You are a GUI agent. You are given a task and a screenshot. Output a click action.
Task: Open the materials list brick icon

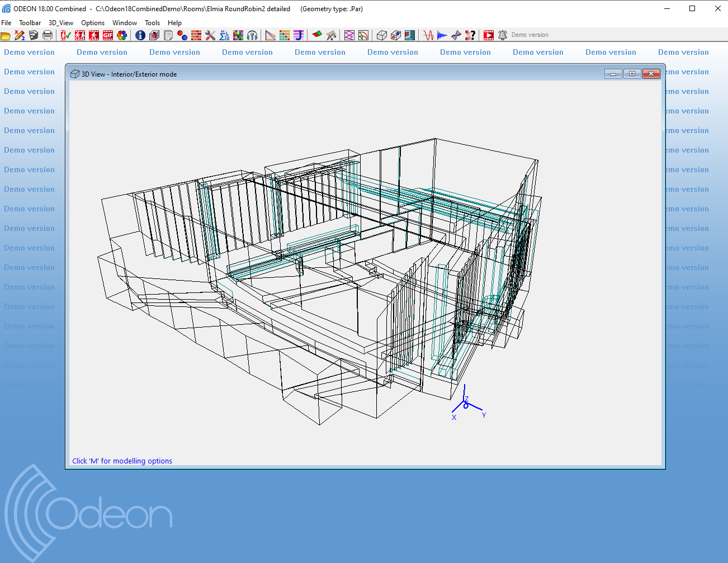[196, 35]
